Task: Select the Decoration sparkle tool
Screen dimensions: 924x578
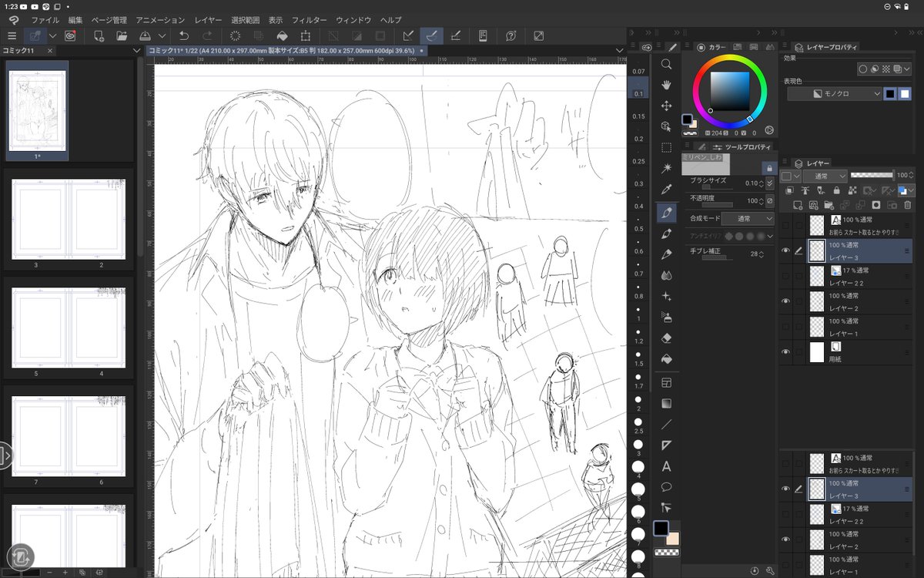Action: point(667,296)
